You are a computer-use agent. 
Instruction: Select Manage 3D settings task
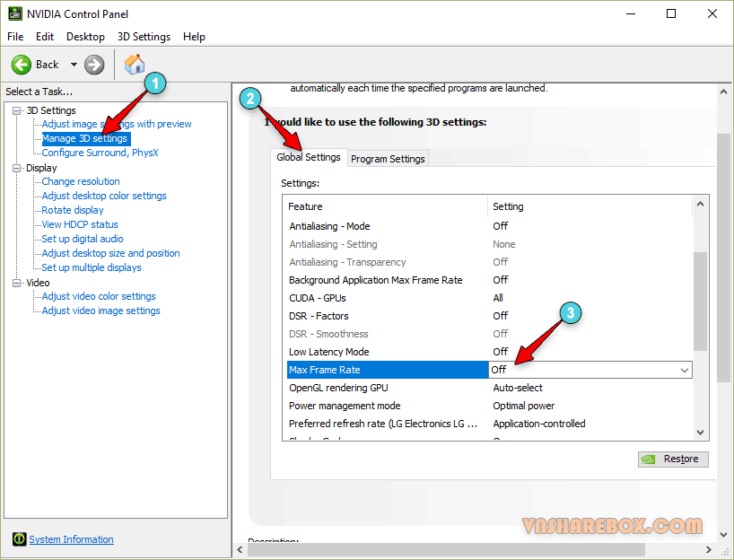click(84, 138)
